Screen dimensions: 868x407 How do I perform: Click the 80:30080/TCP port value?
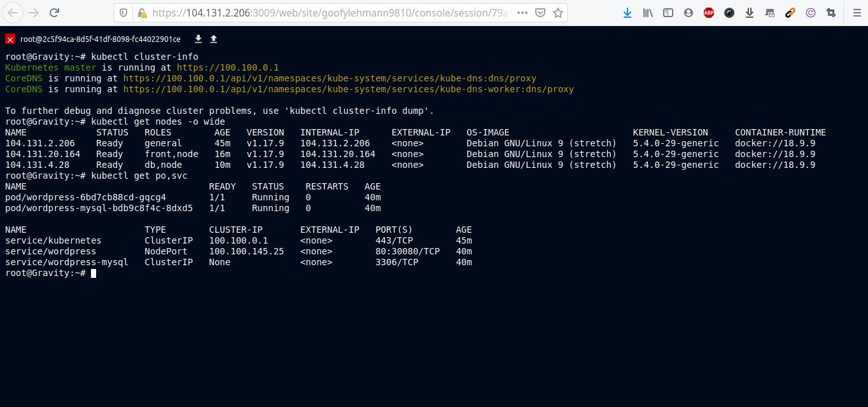[x=407, y=251]
